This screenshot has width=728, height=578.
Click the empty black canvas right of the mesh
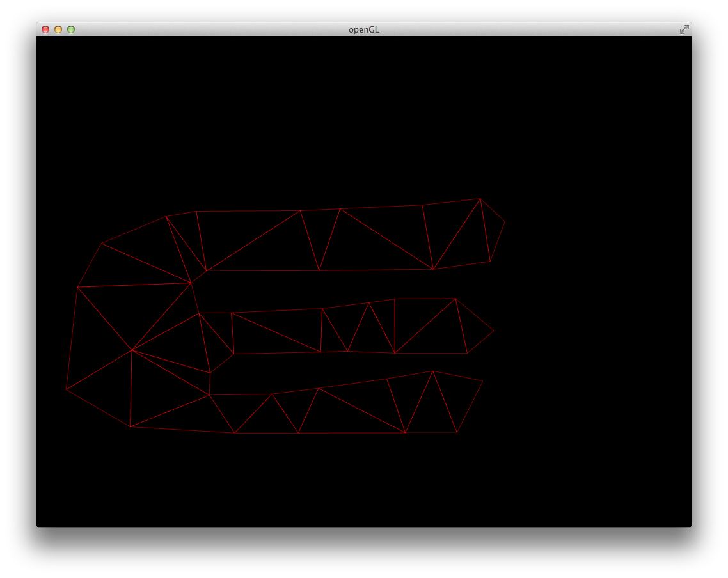click(x=595, y=320)
